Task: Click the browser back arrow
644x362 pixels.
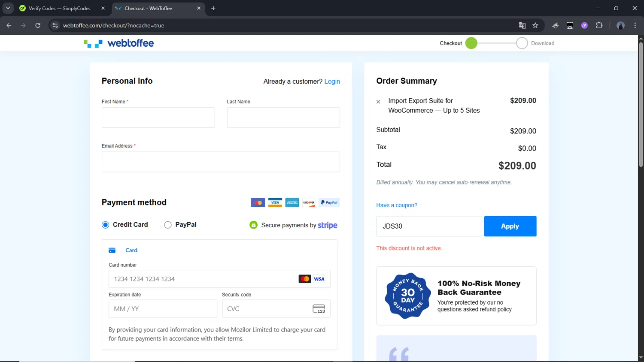Action: click(x=9, y=25)
